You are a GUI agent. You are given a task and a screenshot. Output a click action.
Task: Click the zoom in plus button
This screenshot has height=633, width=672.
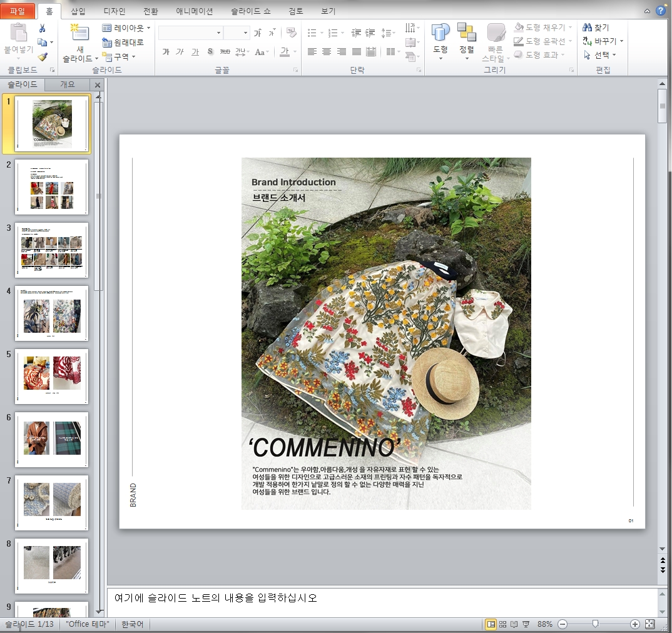(635, 624)
